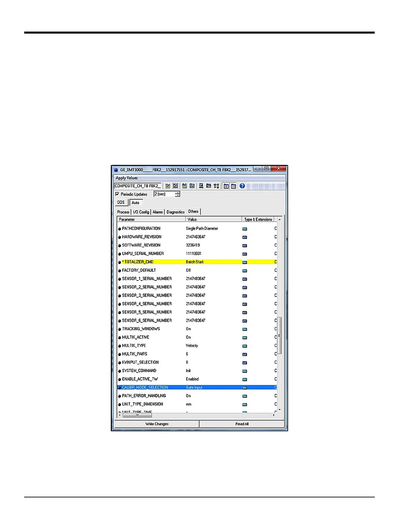Image resolution: width=411 pixels, height=532 pixels.
Task: Sort by the Value column header
Action: click(x=214, y=219)
